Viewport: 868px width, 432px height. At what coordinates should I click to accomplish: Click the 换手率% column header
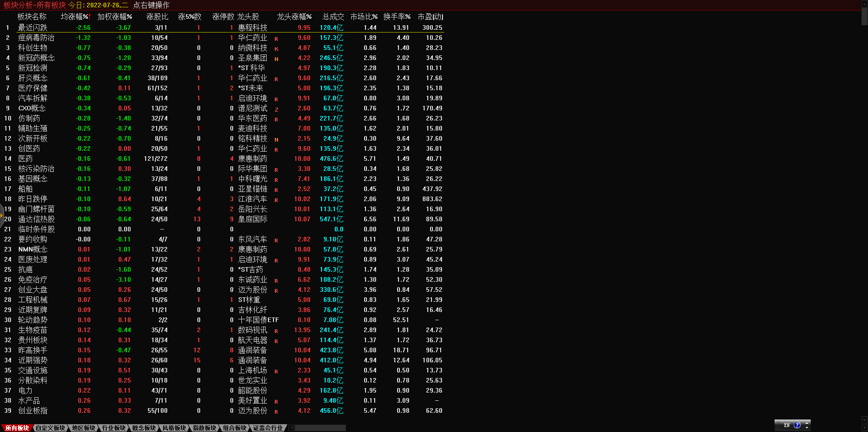pyautogui.click(x=397, y=16)
